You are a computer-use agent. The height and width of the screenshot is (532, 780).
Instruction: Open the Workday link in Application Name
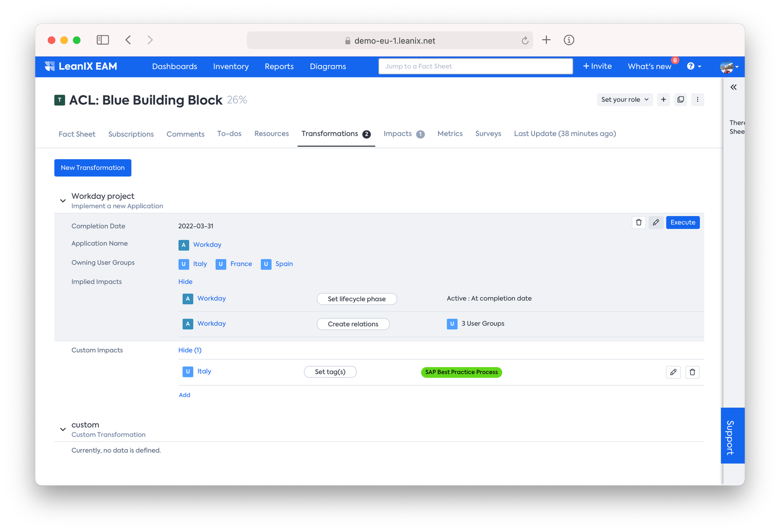click(x=207, y=245)
